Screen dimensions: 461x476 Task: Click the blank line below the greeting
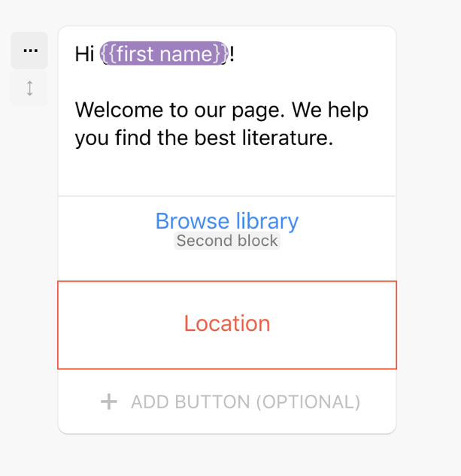pos(226,83)
